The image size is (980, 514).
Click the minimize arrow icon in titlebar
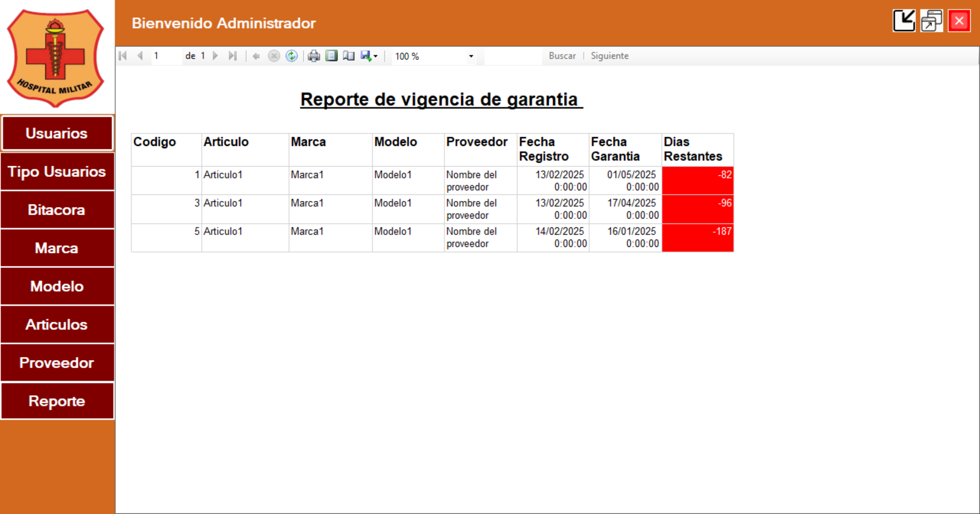pyautogui.click(x=903, y=20)
